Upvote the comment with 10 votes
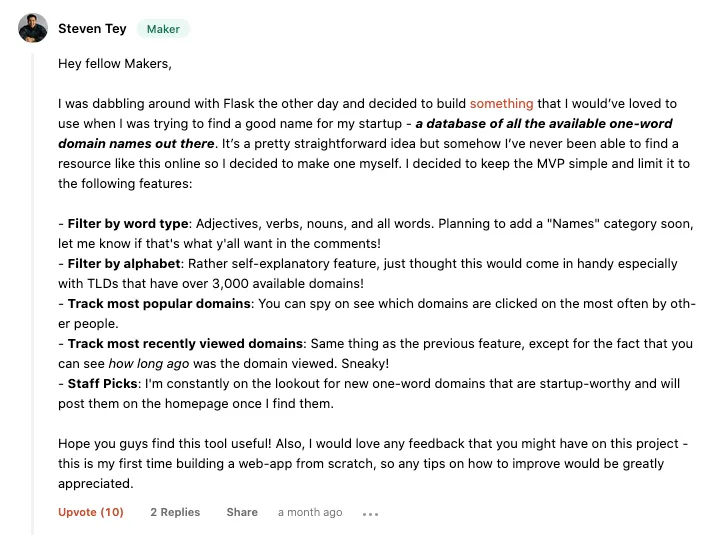 [91, 512]
